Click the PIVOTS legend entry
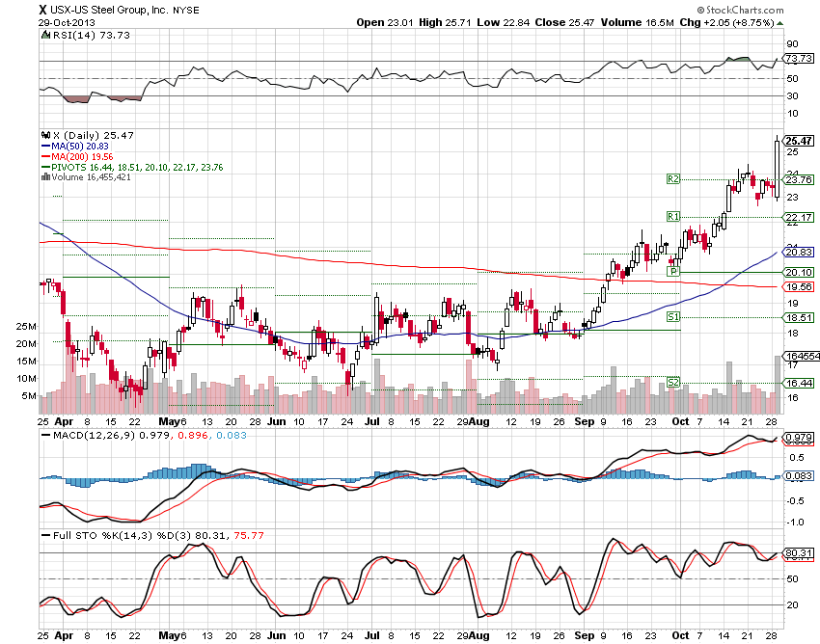This screenshot has height=644, width=820. click(132, 168)
